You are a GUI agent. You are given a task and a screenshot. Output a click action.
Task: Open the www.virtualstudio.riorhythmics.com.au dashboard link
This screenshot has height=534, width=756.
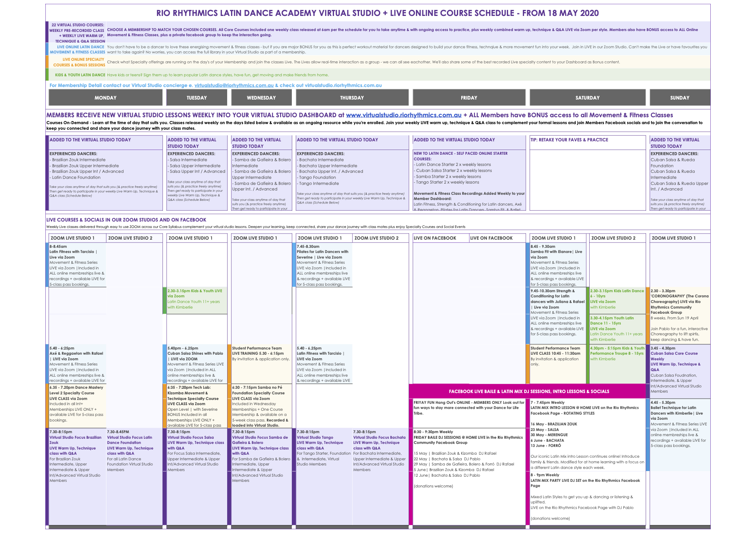403,115
